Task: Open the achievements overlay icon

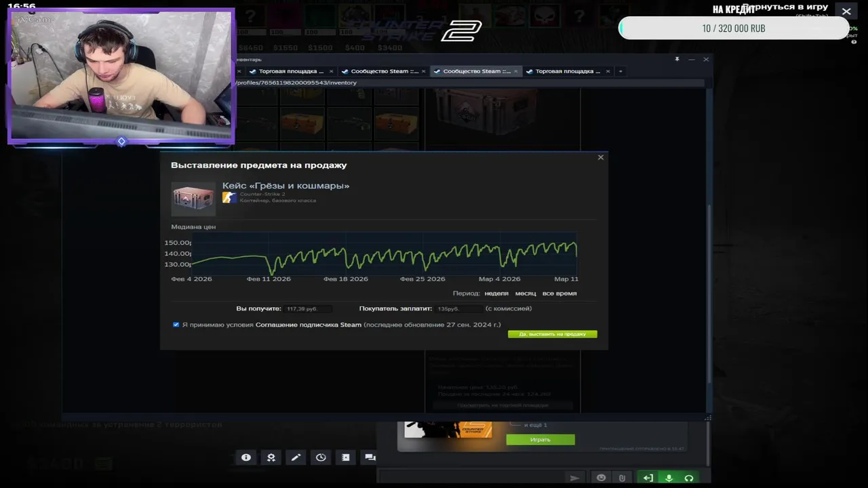Action: 271,457
